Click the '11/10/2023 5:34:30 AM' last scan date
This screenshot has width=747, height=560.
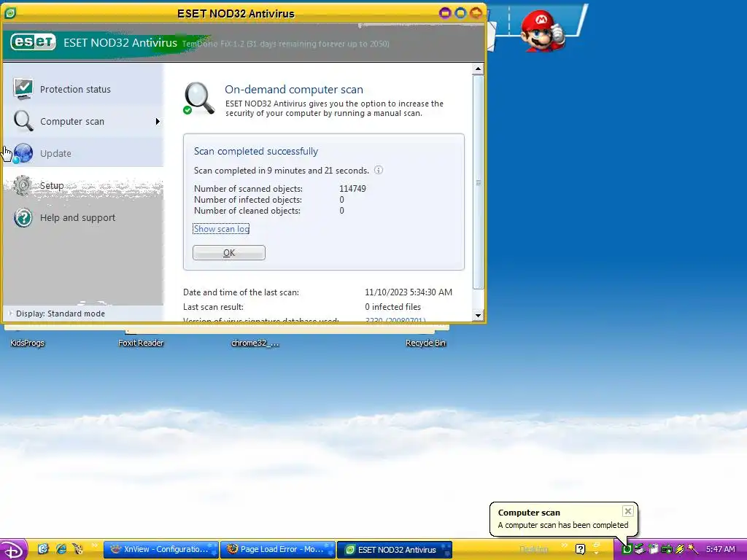tap(409, 292)
